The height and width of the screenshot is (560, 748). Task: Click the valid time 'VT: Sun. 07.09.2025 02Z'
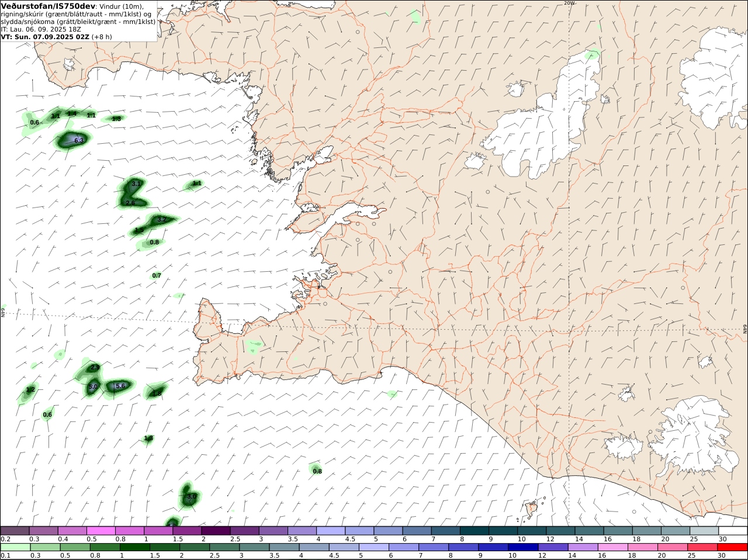click(45, 36)
